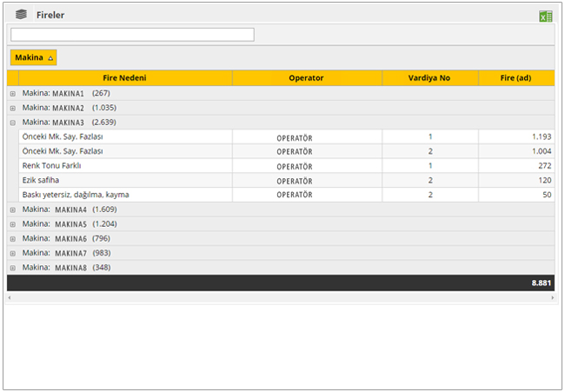Expand the MAKINA5 group row
The height and width of the screenshot is (392, 565).
(x=13, y=224)
